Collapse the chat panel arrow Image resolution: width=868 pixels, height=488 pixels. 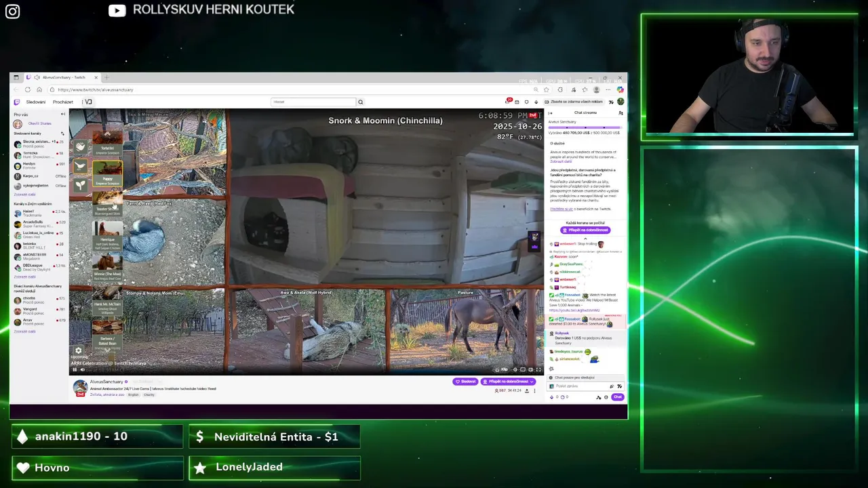click(550, 113)
